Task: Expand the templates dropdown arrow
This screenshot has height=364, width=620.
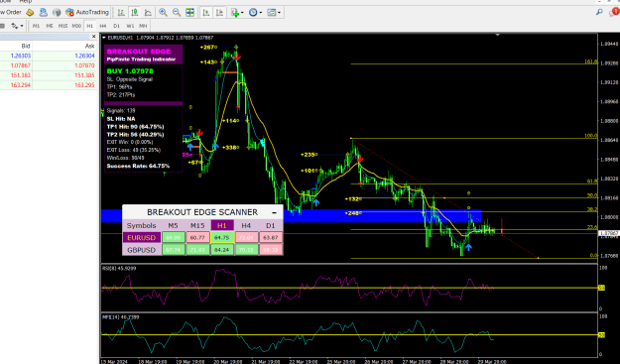Action: pos(279,13)
